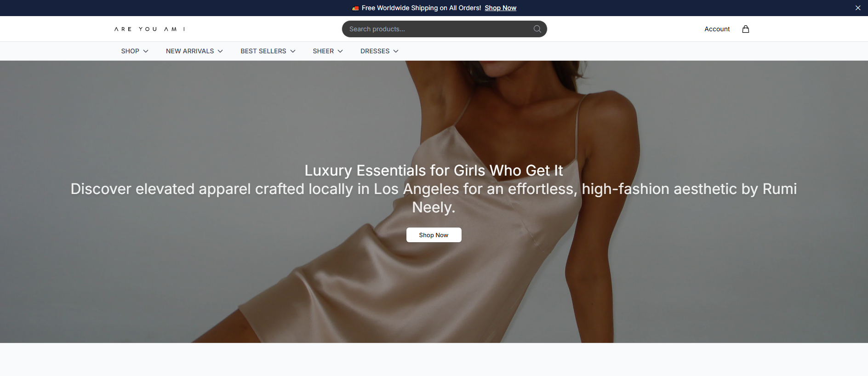Screen dimensions: 868x376
Task: Expand the SHOP dropdown menu
Action: 135,51
